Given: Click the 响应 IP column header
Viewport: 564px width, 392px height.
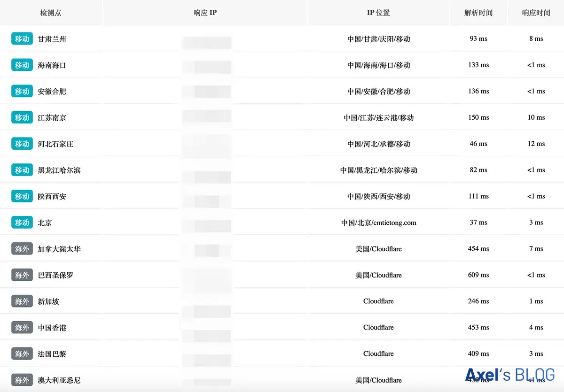Looking at the screenshot, I should 205,13.
